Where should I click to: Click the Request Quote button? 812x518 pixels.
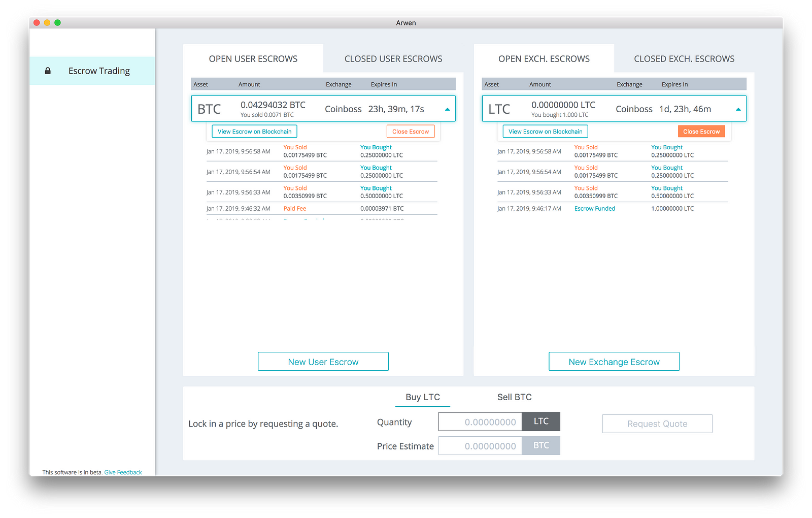(657, 424)
